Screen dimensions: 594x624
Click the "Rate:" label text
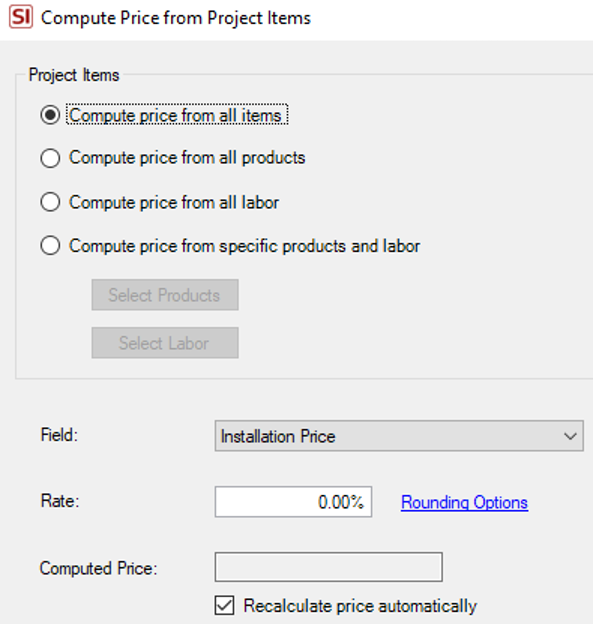(x=60, y=501)
